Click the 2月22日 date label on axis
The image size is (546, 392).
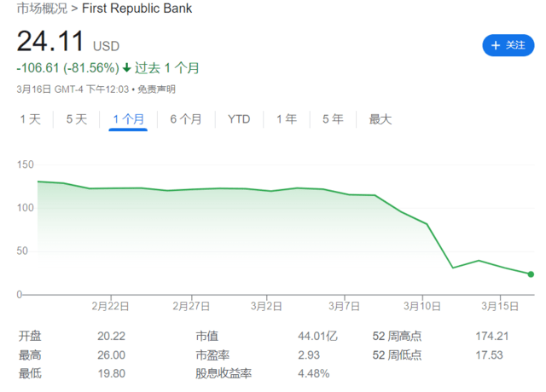[110, 306]
